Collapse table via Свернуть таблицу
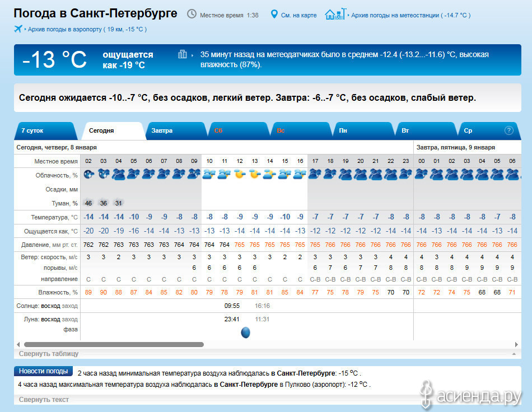 pos(49,354)
